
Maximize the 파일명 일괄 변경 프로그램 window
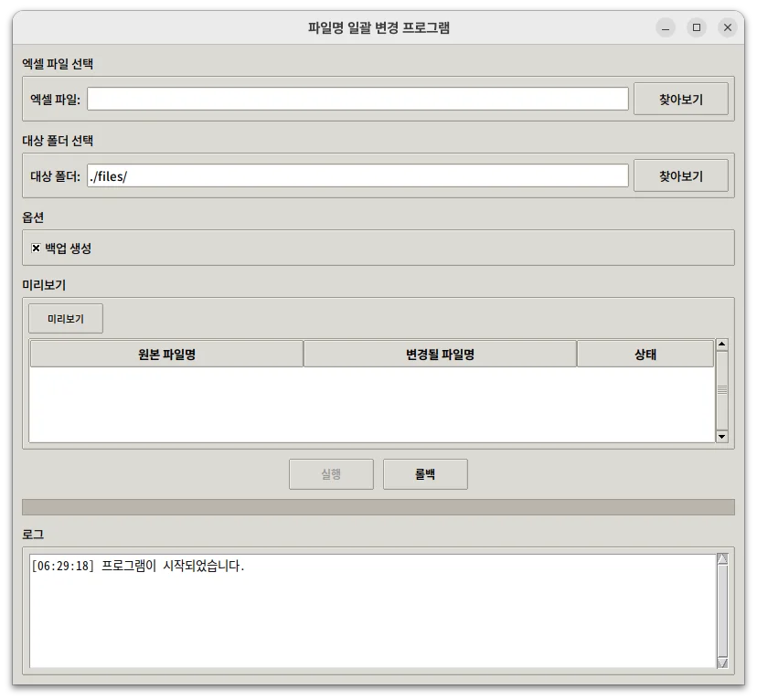[697, 27]
